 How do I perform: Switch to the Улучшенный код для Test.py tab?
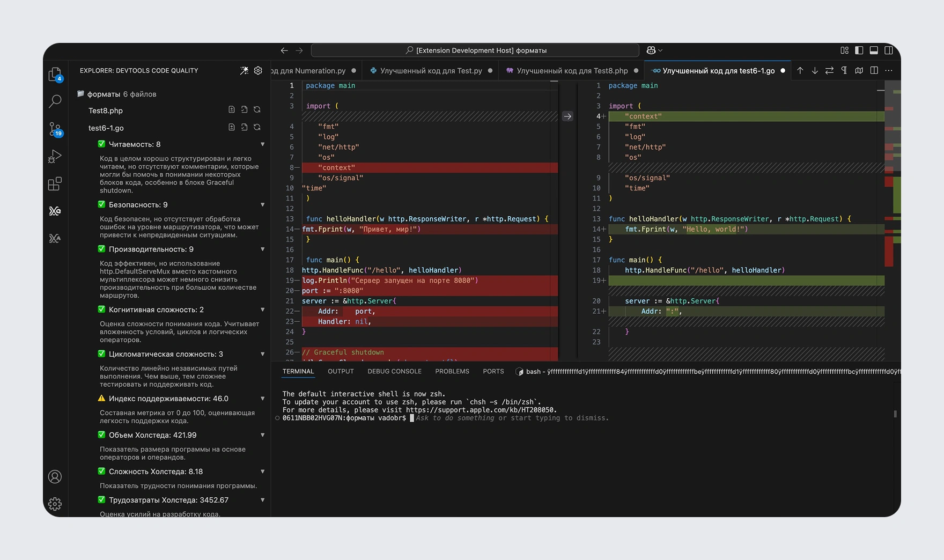[429, 70]
